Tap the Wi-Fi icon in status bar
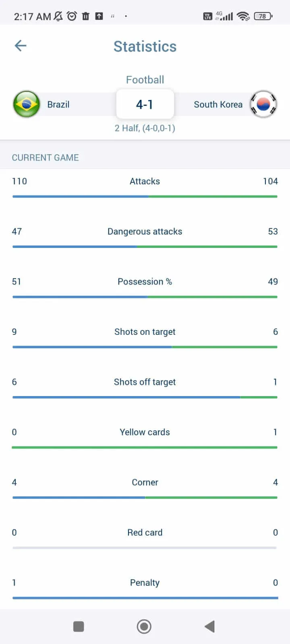This screenshot has width=290, height=644. [243, 16]
